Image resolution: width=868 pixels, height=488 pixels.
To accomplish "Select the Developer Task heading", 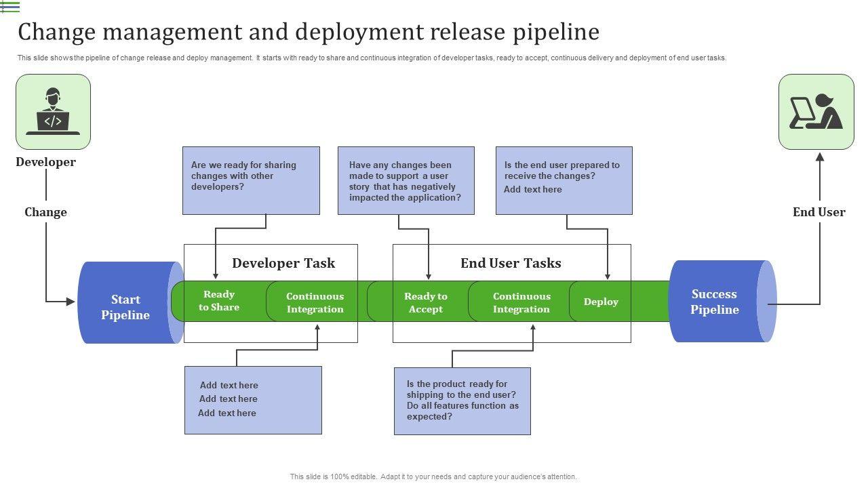I will click(283, 263).
